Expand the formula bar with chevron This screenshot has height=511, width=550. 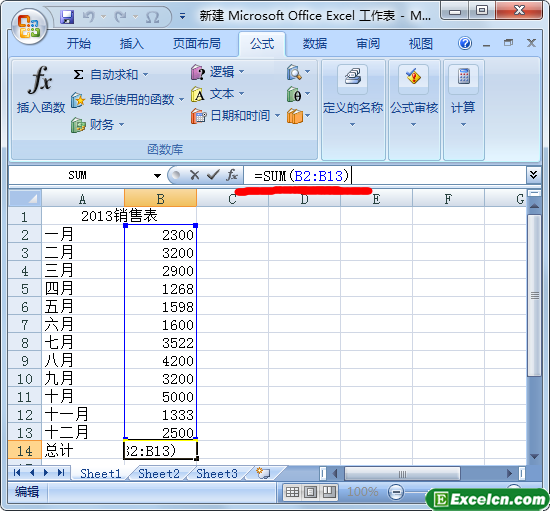(x=533, y=175)
